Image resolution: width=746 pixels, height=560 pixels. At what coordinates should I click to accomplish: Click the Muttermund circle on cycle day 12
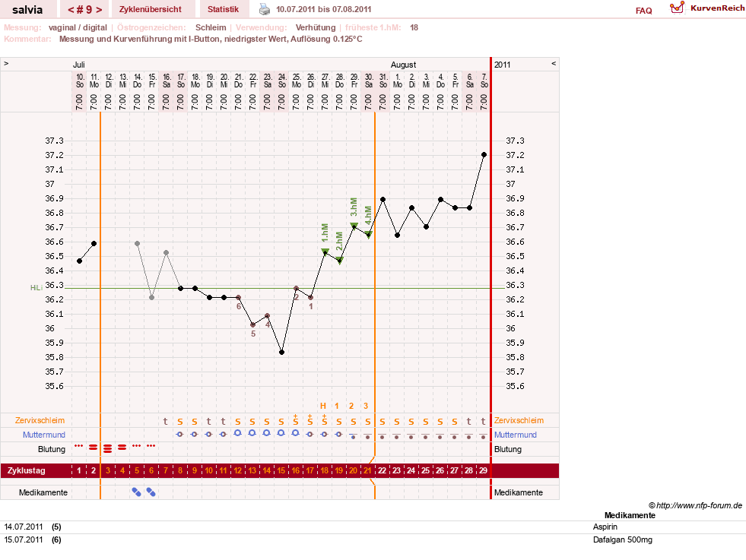pyautogui.click(x=238, y=433)
